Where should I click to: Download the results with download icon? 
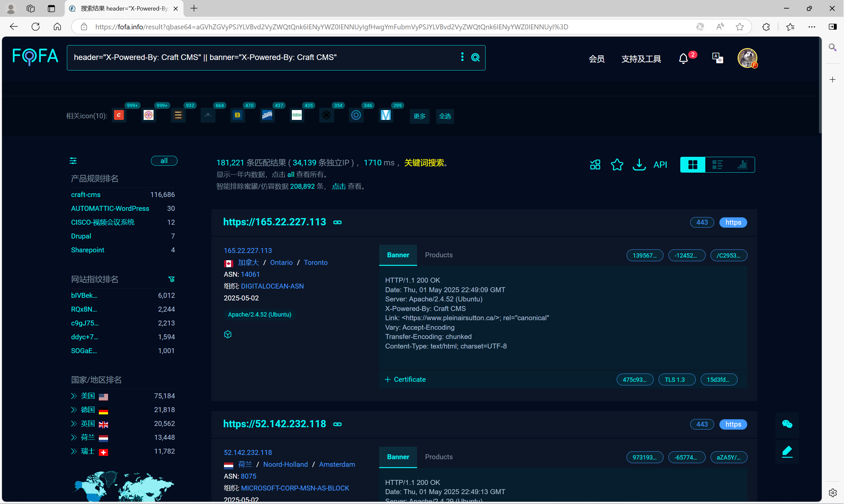point(639,165)
